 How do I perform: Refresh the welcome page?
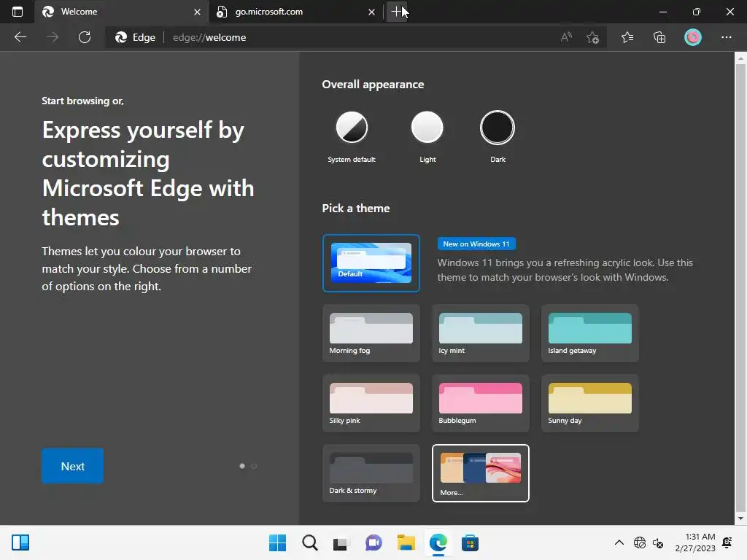85,37
